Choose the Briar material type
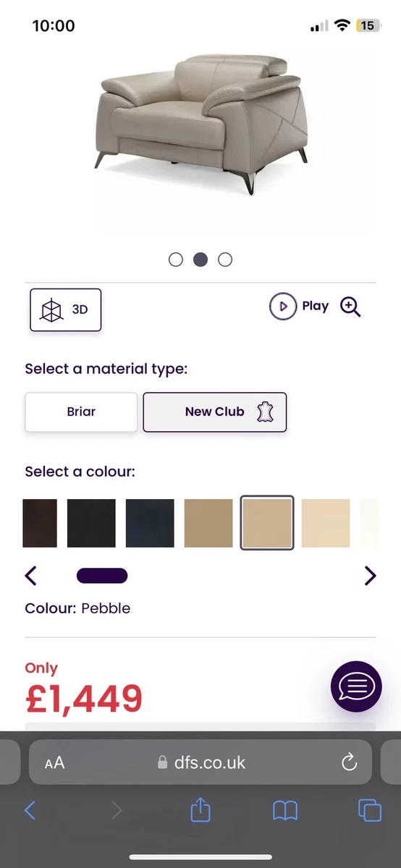The image size is (401, 868). [x=81, y=412]
